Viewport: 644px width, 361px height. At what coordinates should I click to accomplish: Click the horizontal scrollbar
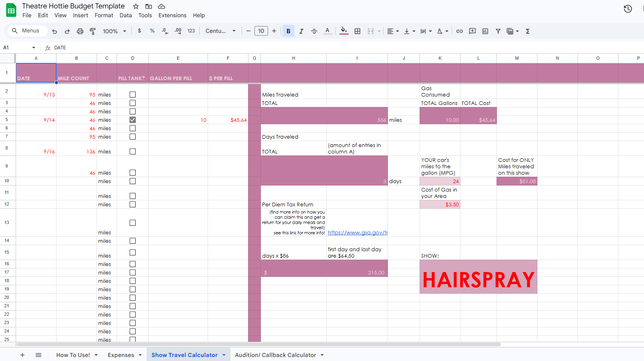tap(258, 344)
